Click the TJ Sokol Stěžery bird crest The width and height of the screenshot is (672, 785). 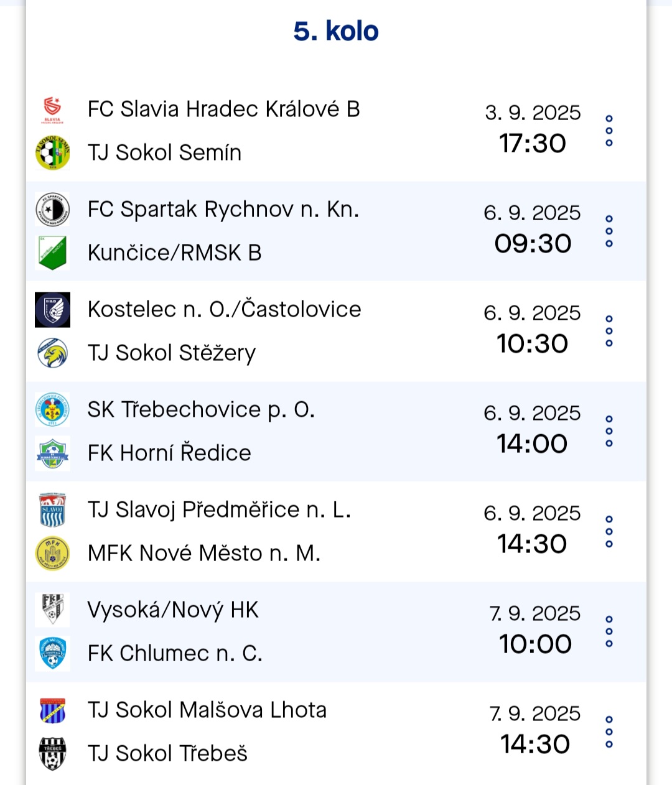[x=52, y=353]
